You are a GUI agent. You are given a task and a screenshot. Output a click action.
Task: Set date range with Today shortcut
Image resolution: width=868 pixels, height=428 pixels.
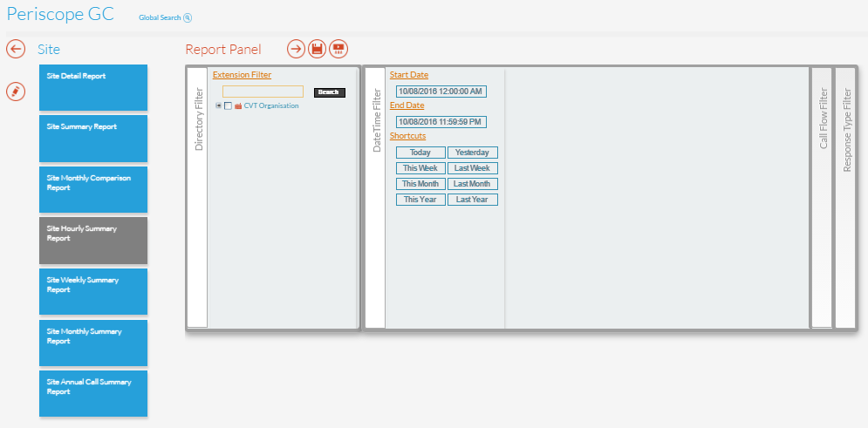pyautogui.click(x=420, y=153)
